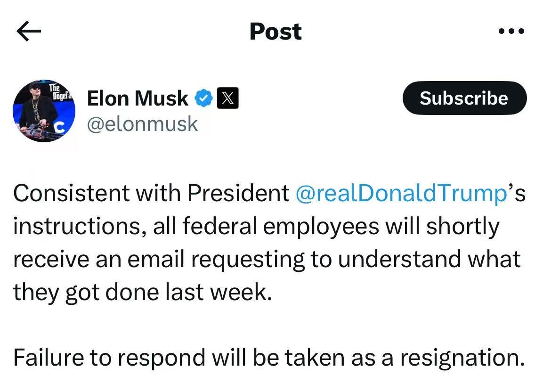Click the words 'taken as a' in the post
551x392 pixels.
tap(339, 358)
